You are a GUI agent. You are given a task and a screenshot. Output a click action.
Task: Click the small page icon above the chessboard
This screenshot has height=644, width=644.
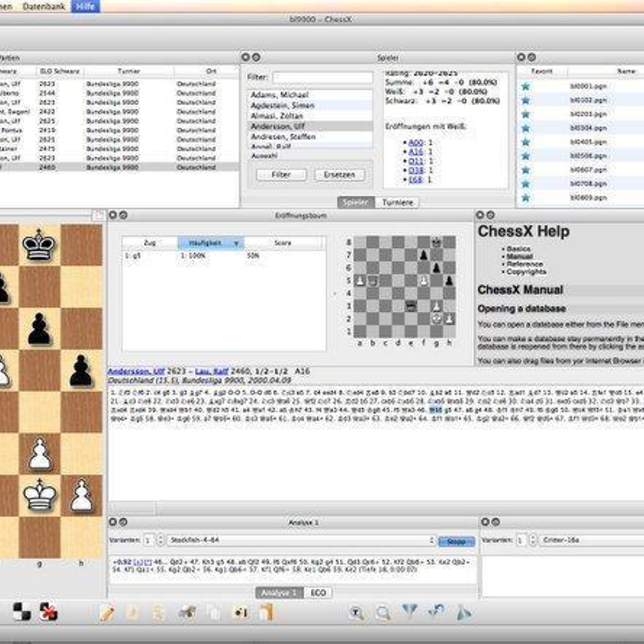tap(98, 215)
